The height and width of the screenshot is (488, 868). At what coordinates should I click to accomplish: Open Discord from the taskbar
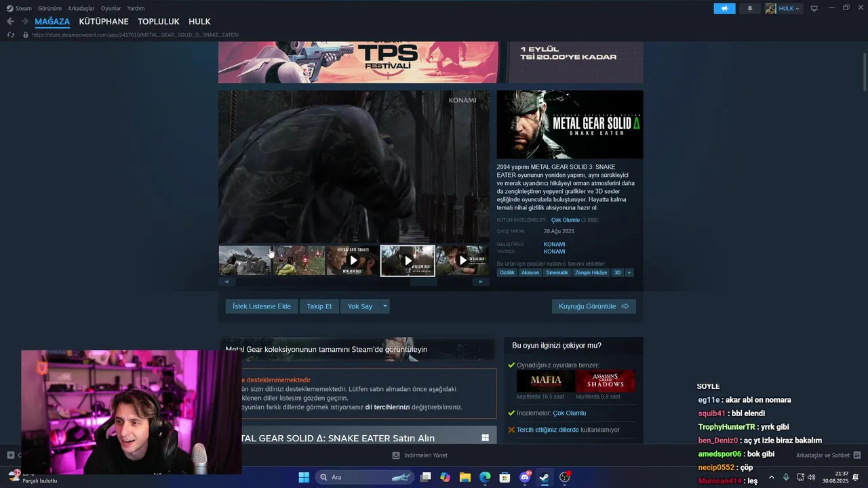point(525,477)
